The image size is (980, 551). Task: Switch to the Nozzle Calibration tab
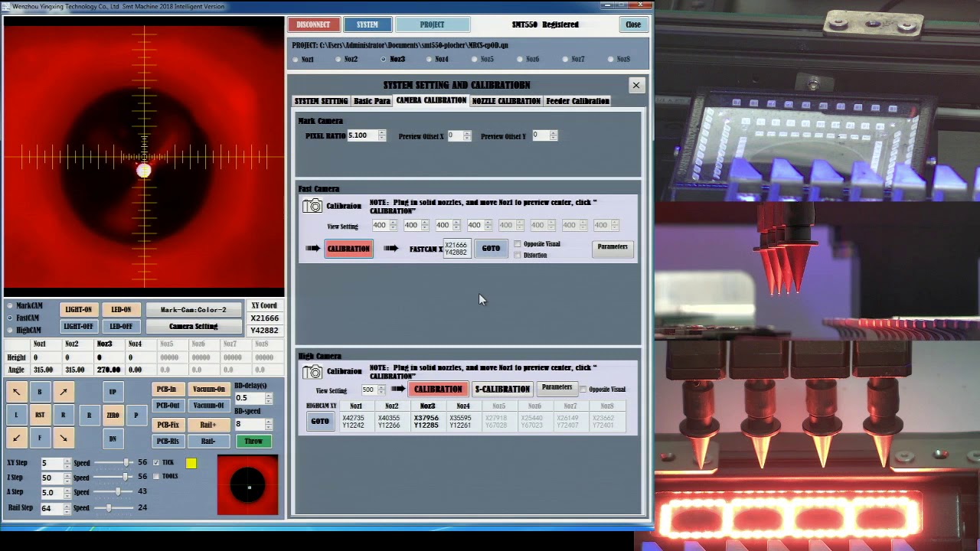point(506,101)
